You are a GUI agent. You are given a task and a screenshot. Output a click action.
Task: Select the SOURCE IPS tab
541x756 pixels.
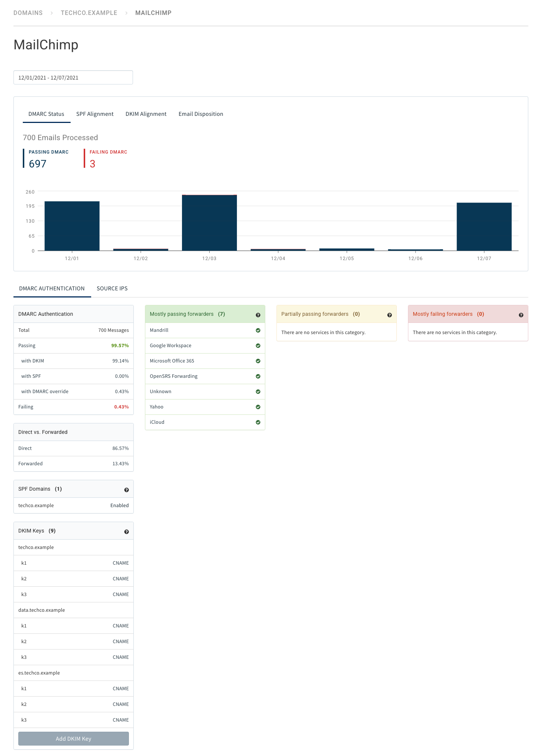click(112, 288)
